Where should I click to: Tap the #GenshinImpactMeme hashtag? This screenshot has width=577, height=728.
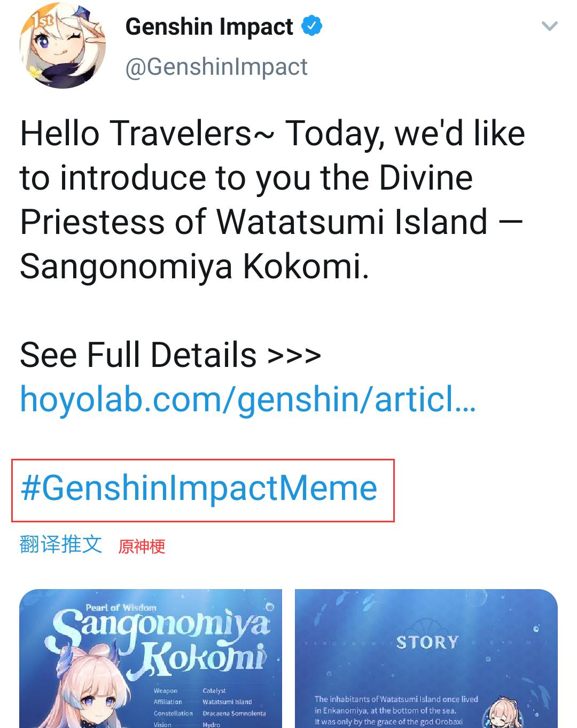coord(199,488)
